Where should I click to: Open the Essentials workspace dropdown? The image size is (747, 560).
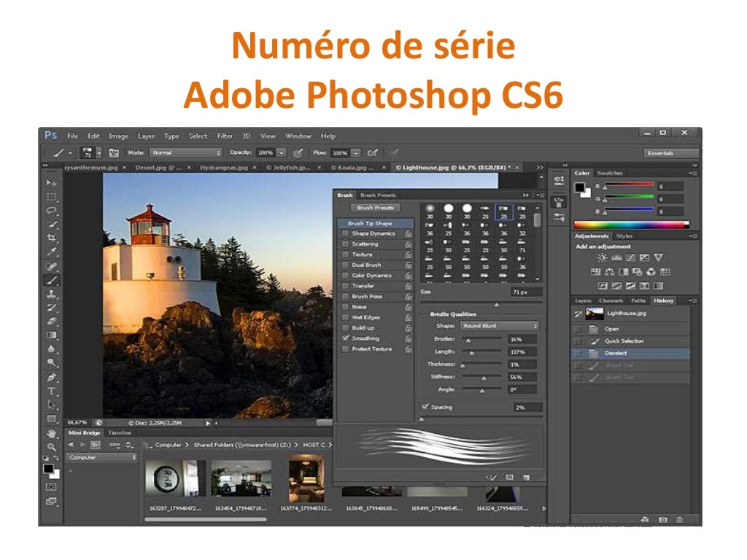point(670,153)
